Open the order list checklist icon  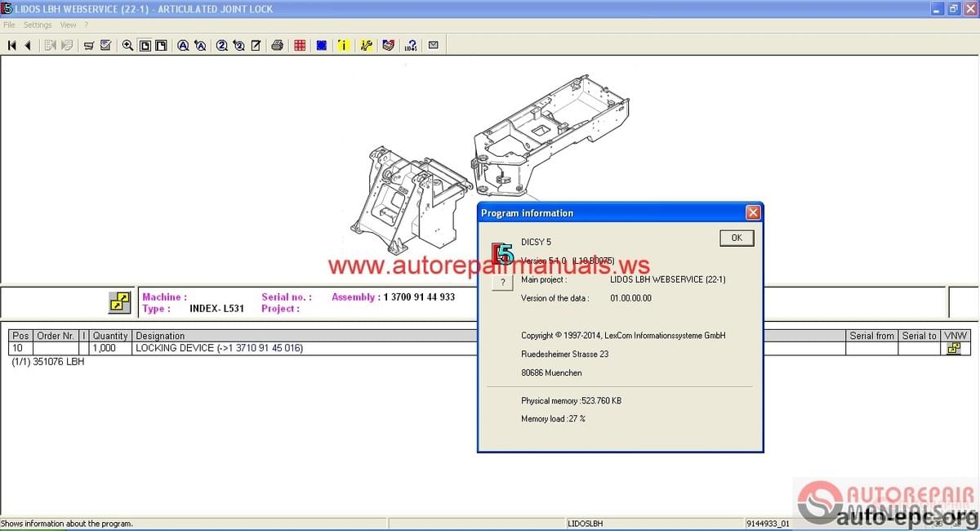[105, 46]
